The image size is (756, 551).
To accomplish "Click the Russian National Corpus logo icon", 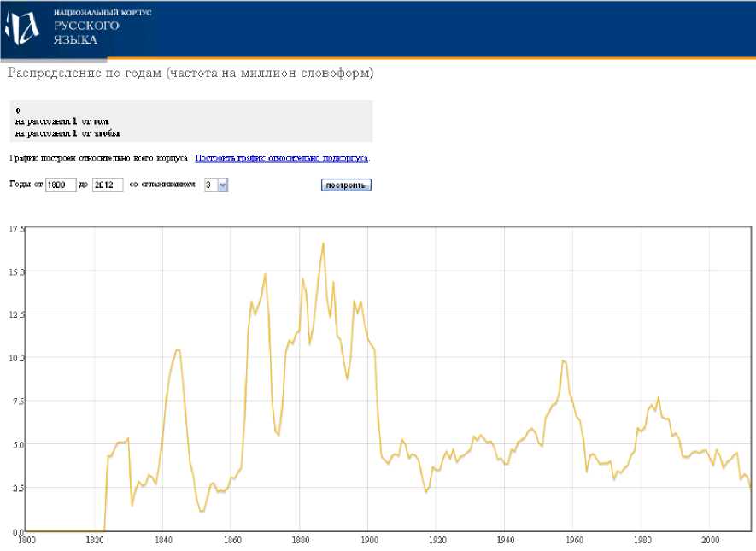I will (22, 29).
